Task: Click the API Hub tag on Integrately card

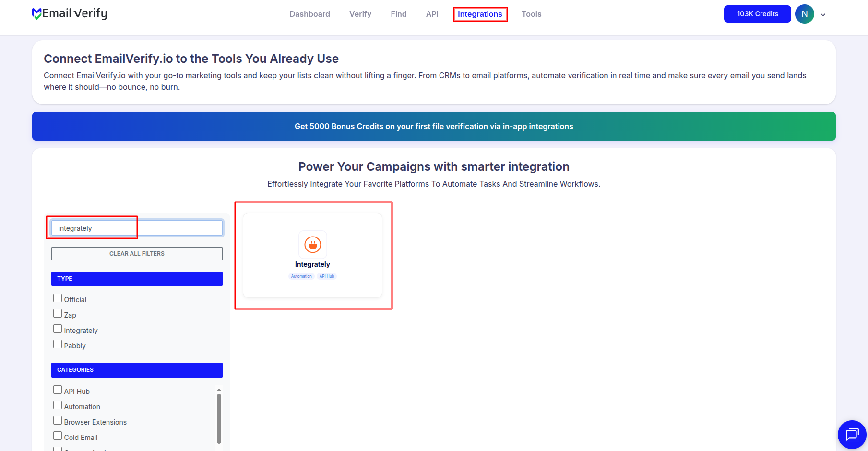Action: pyautogui.click(x=327, y=276)
